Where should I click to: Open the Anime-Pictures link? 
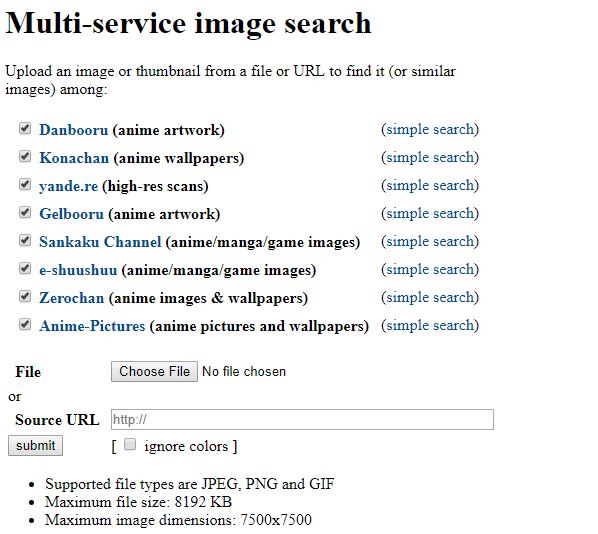point(92,326)
